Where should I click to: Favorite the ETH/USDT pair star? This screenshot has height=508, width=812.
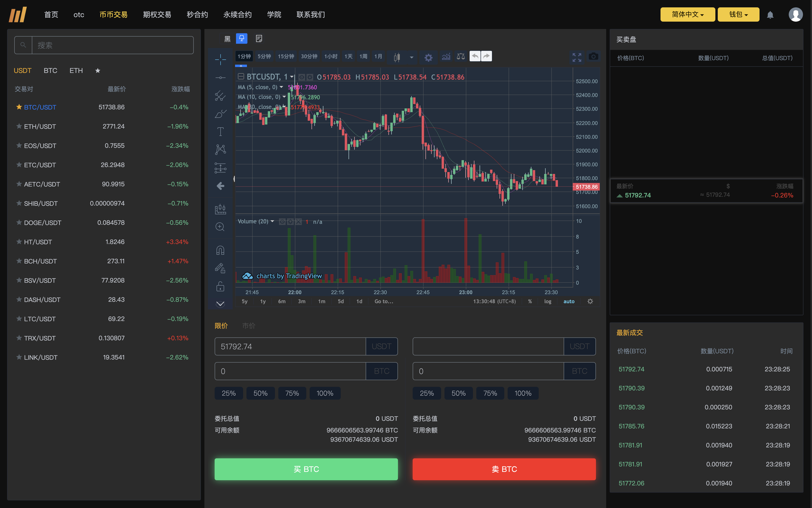coord(19,126)
